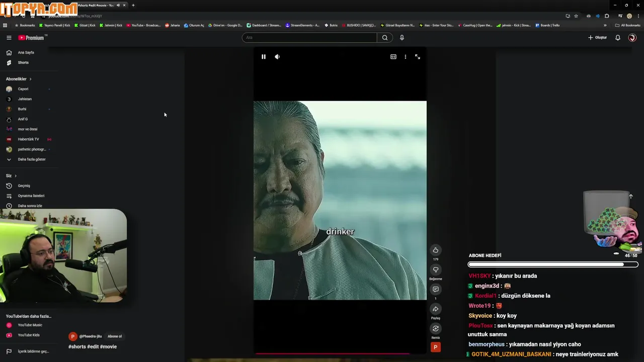Open the Boards | Trello bookmark
This screenshot has width=644, height=362.
click(x=547, y=25)
